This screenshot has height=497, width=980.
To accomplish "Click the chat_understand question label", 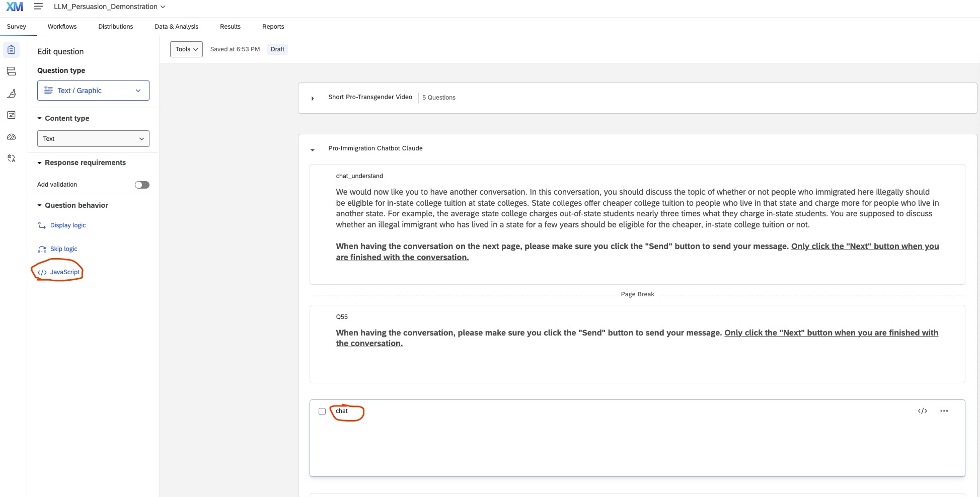I will coord(359,176).
